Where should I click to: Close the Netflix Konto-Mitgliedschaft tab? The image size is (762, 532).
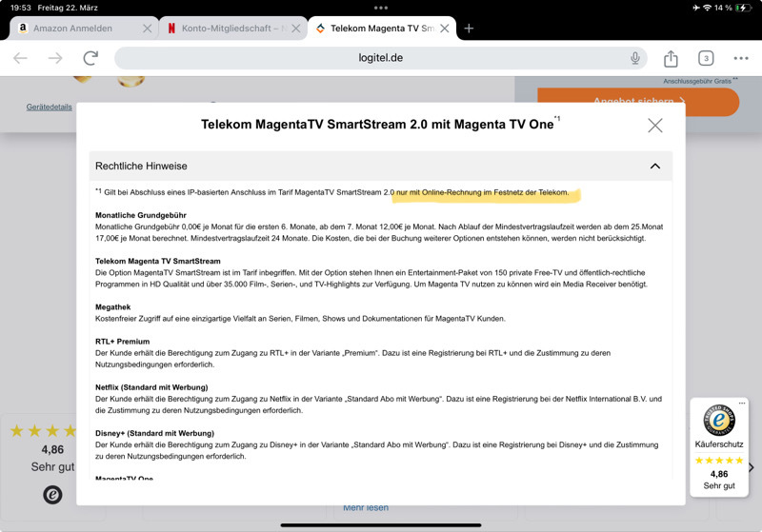295,29
